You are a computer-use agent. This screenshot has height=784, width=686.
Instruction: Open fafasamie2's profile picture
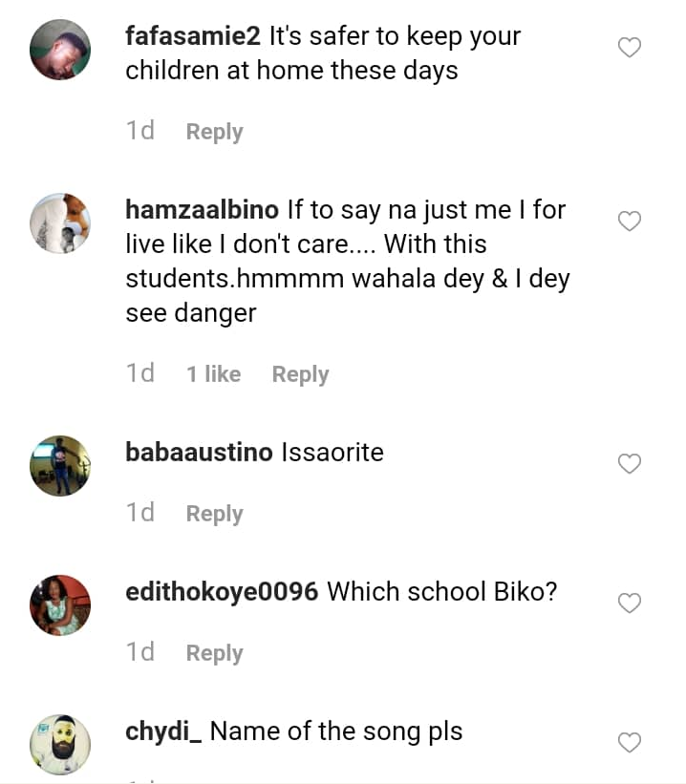point(60,50)
